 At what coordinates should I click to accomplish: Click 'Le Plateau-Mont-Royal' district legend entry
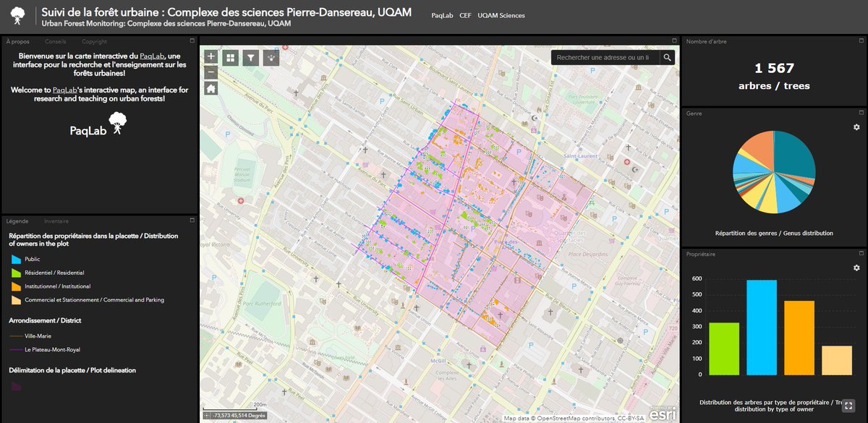52,350
